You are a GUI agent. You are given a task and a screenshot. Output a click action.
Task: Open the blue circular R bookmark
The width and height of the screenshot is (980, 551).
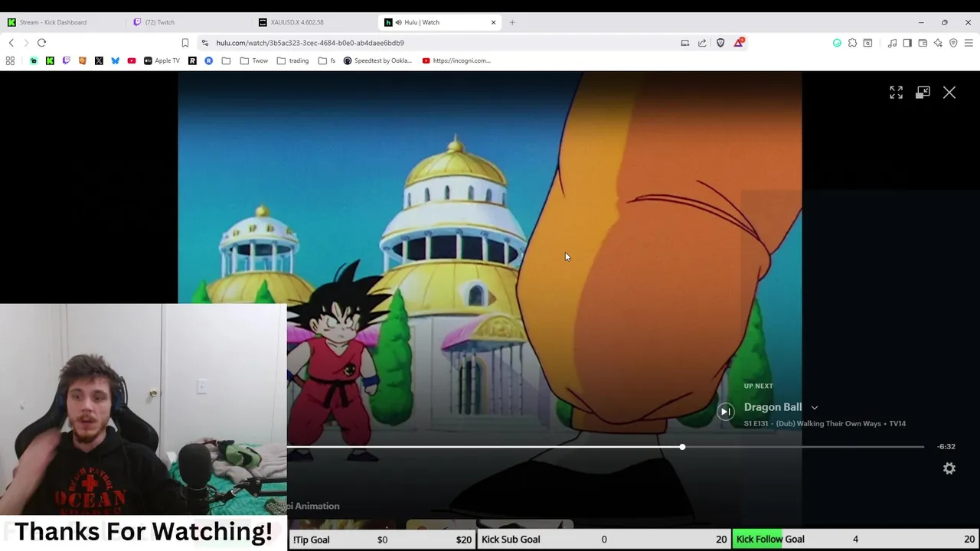tap(208, 60)
